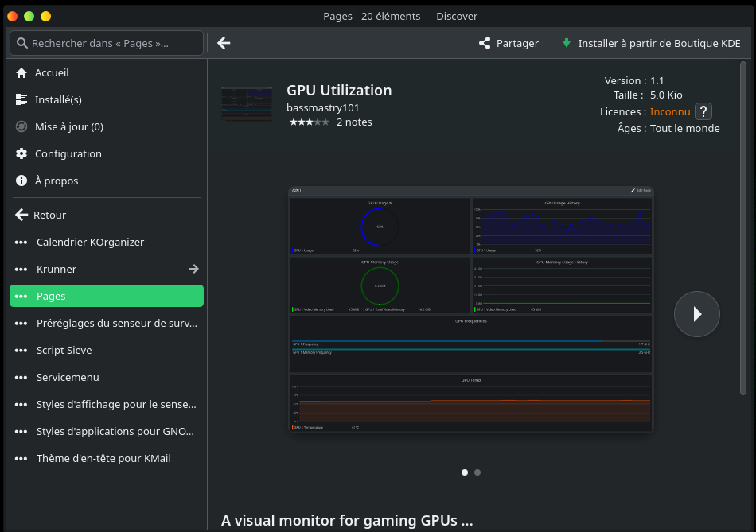Open the Configuration settings page
Image resolution: width=756 pixels, height=532 pixels.
point(68,153)
